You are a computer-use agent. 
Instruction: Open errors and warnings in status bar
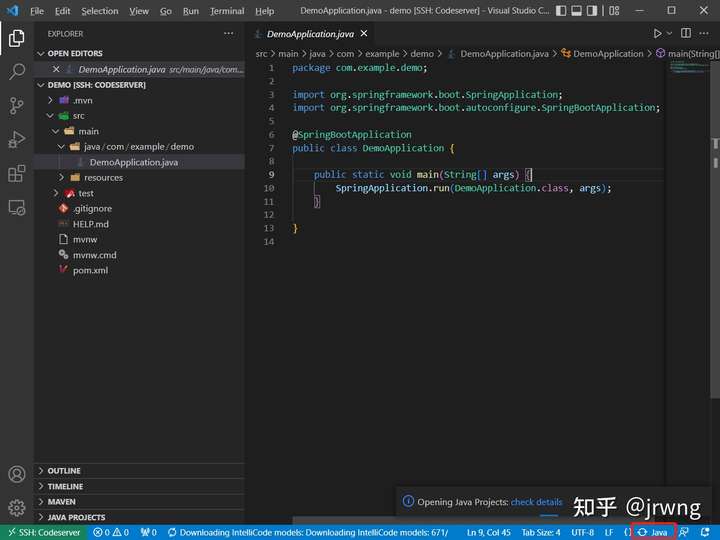pyautogui.click(x=111, y=533)
